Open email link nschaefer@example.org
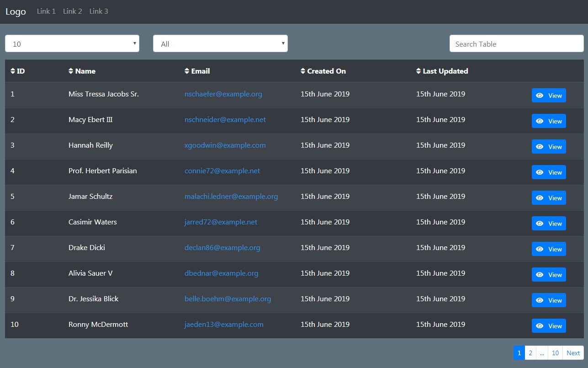 pos(223,94)
